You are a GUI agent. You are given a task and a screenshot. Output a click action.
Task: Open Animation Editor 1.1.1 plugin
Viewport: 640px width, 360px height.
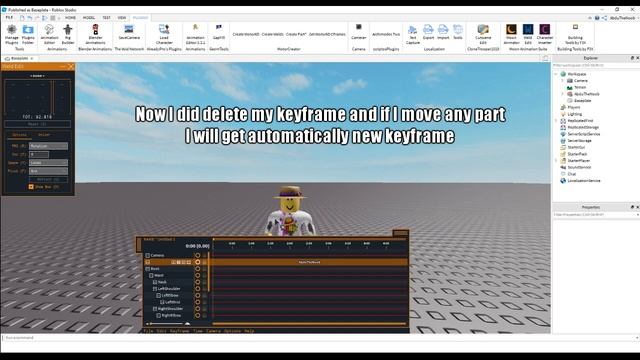click(196, 34)
